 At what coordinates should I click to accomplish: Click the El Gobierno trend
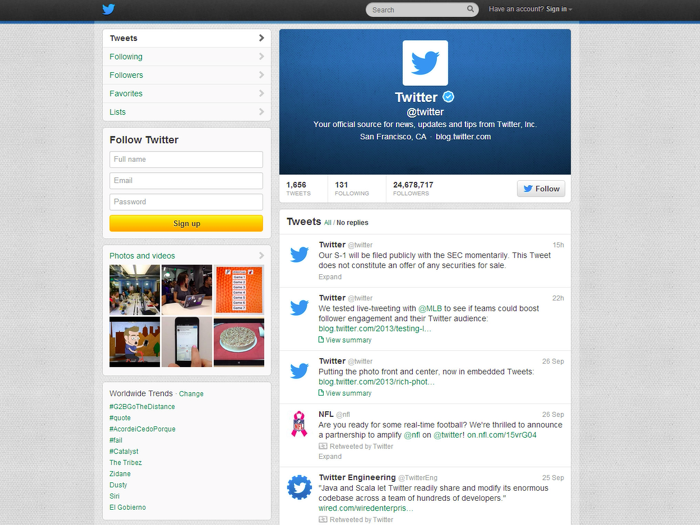click(128, 507)
